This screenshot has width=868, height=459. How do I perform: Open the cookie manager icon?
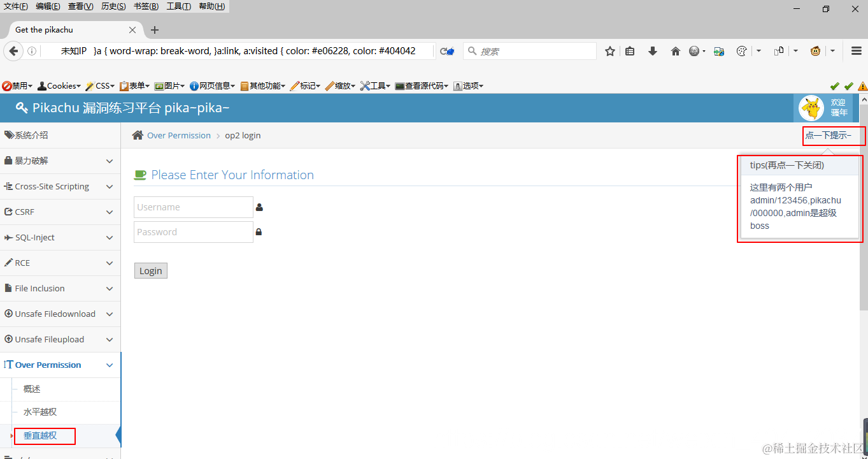741,51
